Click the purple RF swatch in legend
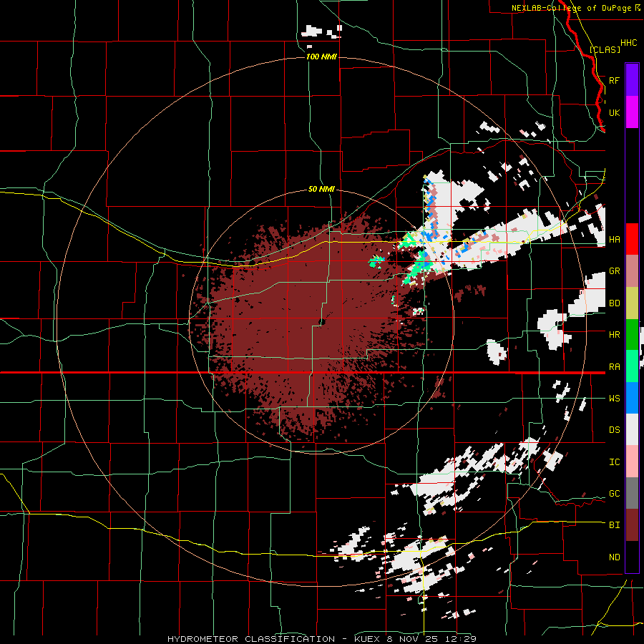The width and height of the screenshot is (644, 644). point(632,80)
